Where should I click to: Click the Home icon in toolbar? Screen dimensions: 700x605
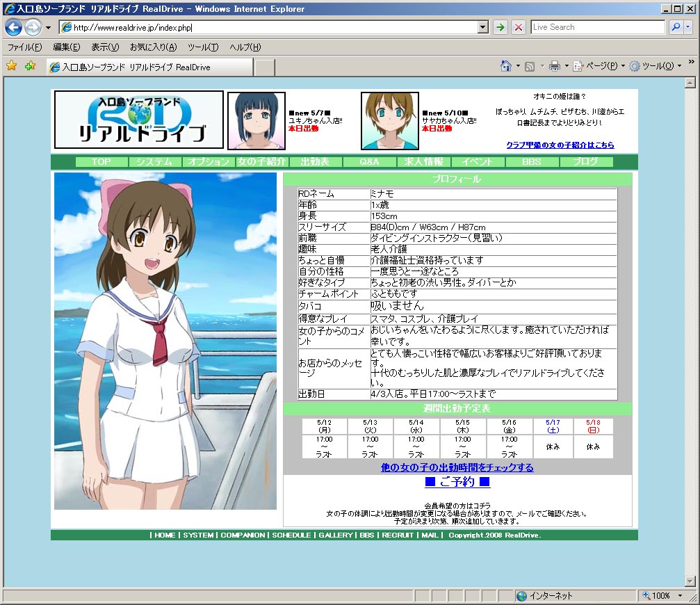(505, 66)
